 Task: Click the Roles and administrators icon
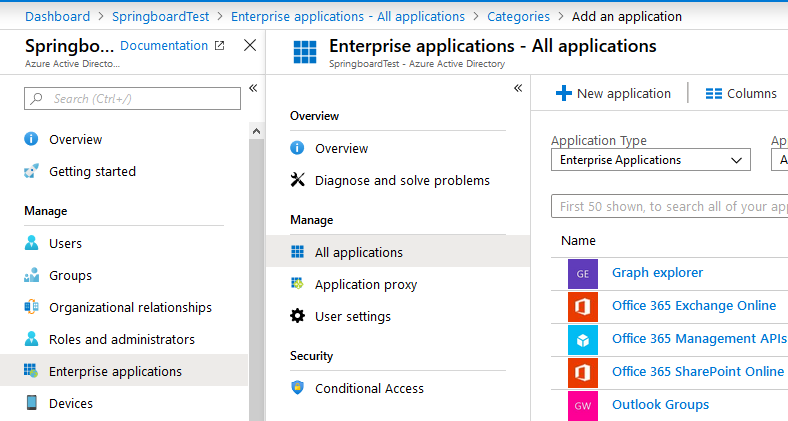pyautogui.click(x=31, y=339)
